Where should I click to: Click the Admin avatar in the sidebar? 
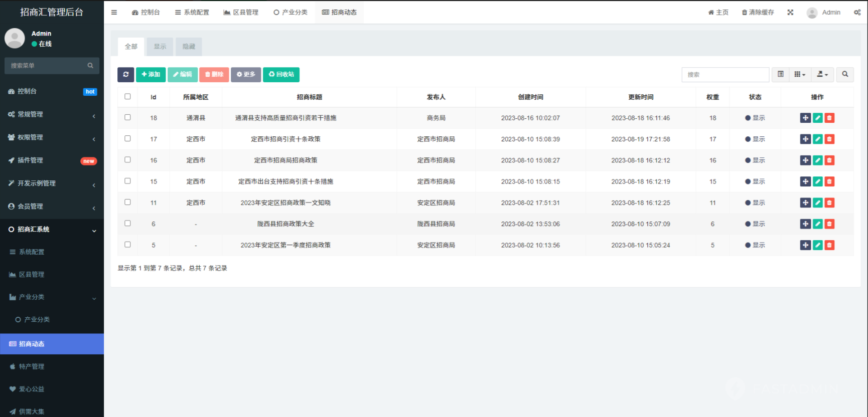15,38
